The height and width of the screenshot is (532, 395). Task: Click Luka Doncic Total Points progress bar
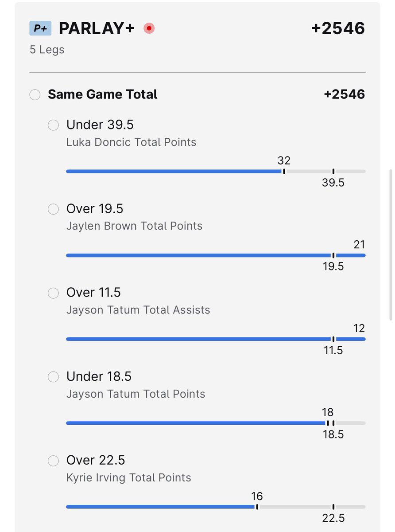click(x=216, y=171)
